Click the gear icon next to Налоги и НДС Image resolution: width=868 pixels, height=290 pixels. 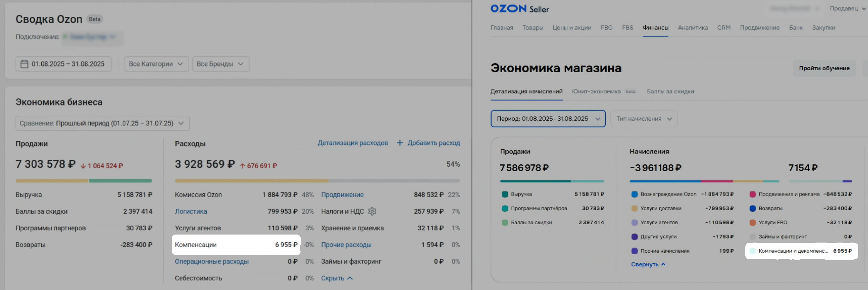click(372, 211)
